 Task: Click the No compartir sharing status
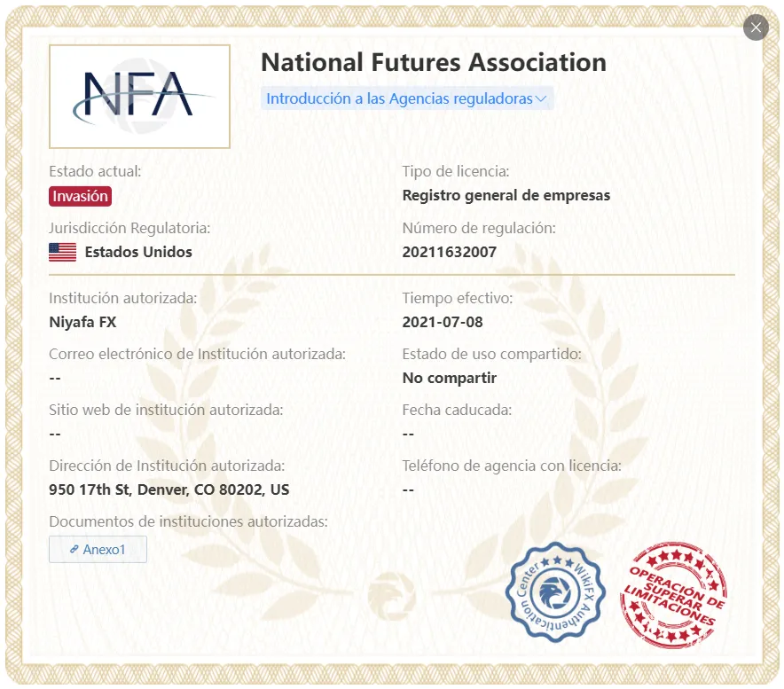click(449, 378)
